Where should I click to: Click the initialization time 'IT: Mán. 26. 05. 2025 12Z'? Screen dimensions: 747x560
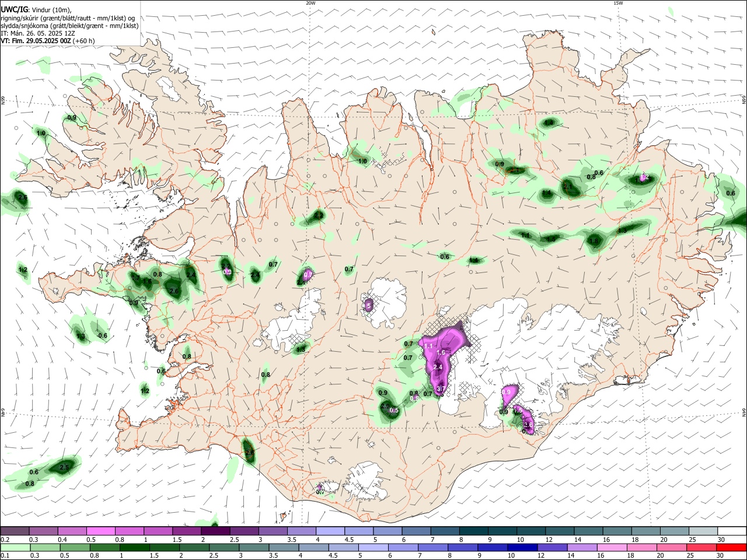38,33
